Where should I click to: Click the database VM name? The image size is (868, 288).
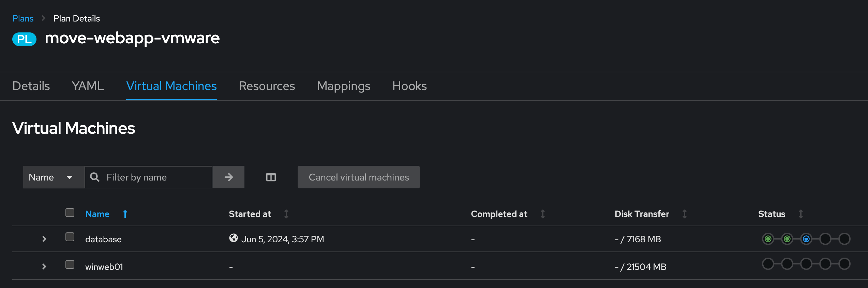click(x=103, y=239)
